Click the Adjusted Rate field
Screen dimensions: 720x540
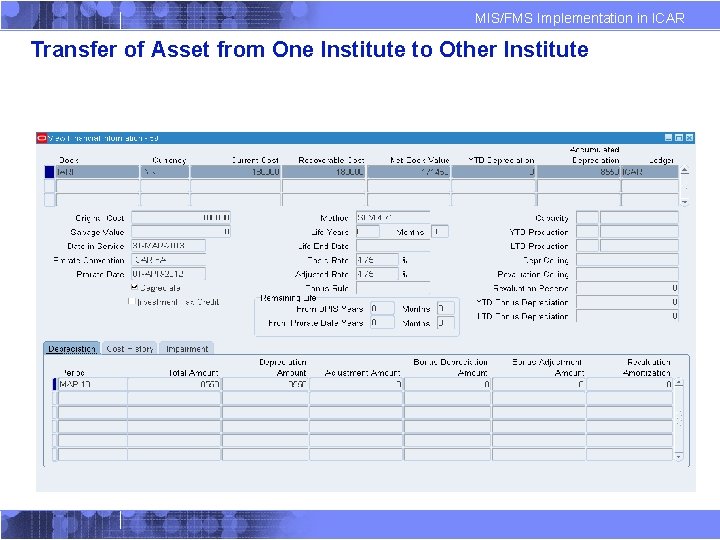(x=377, y=274)
